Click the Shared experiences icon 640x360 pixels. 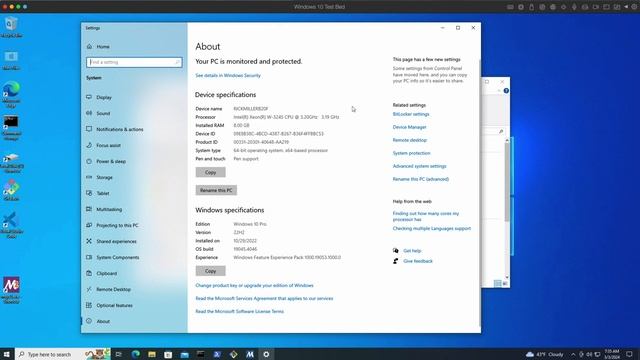pos(89,241)
